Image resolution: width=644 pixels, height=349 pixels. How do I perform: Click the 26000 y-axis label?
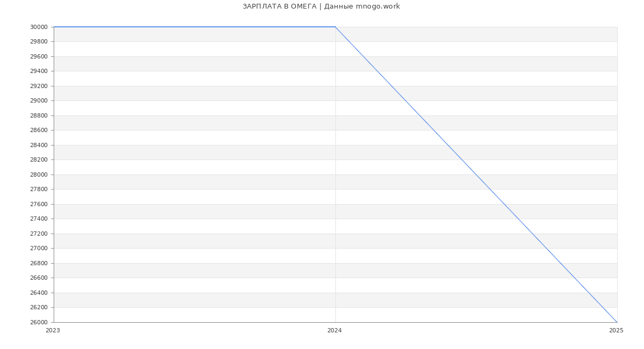pyautogui.click(x=39, y=322)
